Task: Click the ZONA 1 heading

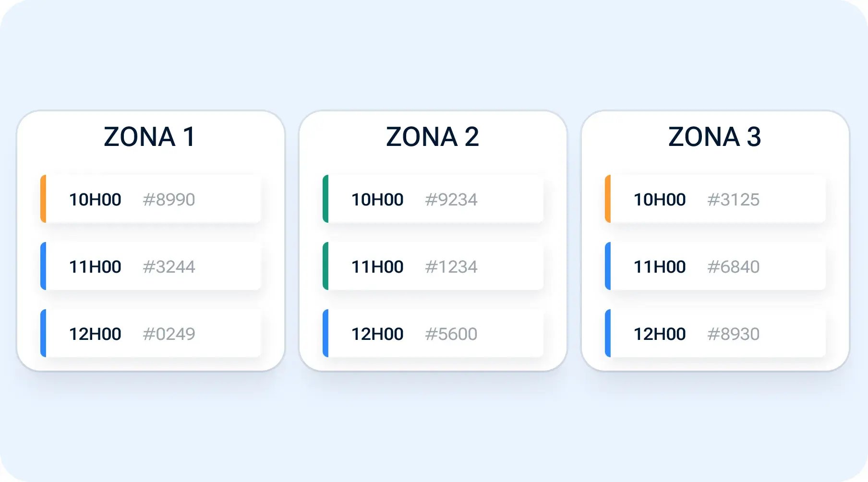Action: pyautogui.click(x=150, y=137)
